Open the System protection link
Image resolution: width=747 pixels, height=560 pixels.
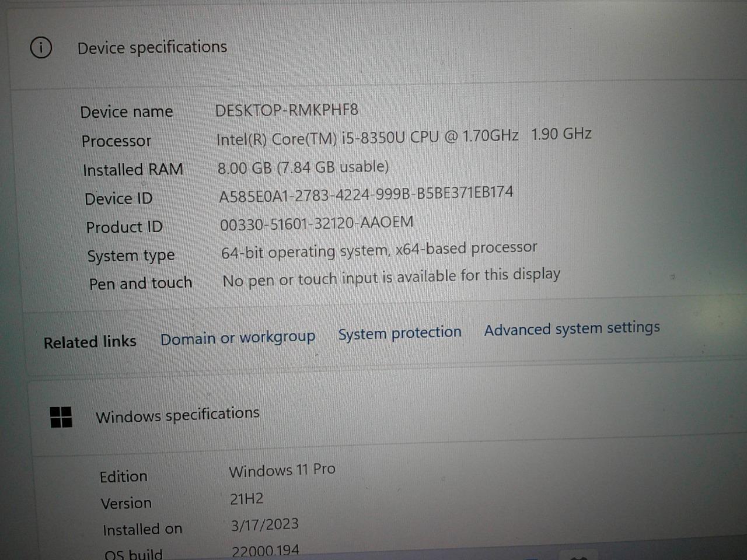tap(400, 332)
